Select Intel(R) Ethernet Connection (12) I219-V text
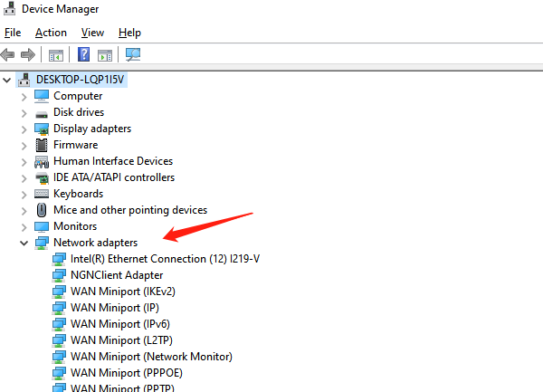The height and width of the screenshot is (392, 543). pyautogui.click(x=166, y=259)
